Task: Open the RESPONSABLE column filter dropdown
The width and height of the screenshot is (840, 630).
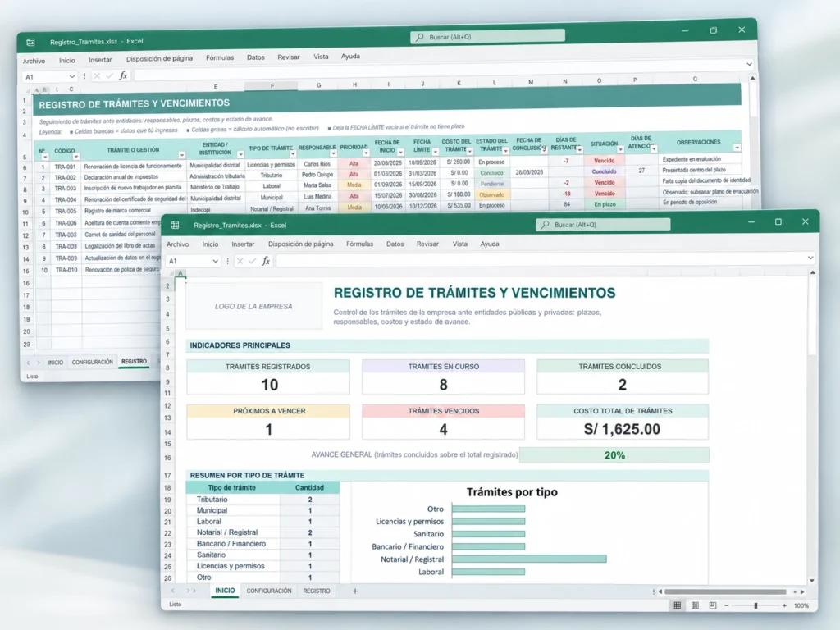Action: click(x=333, y=153)
